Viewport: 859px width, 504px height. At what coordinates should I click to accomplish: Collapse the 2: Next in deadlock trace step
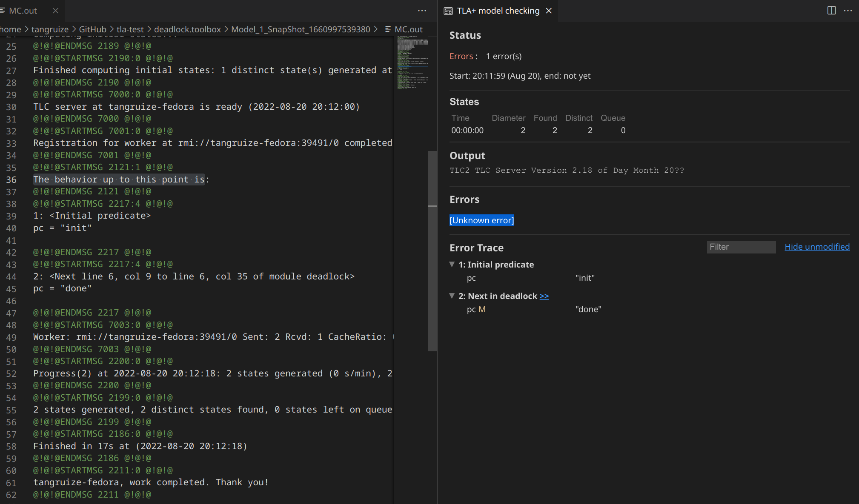[x=452, y=296]
